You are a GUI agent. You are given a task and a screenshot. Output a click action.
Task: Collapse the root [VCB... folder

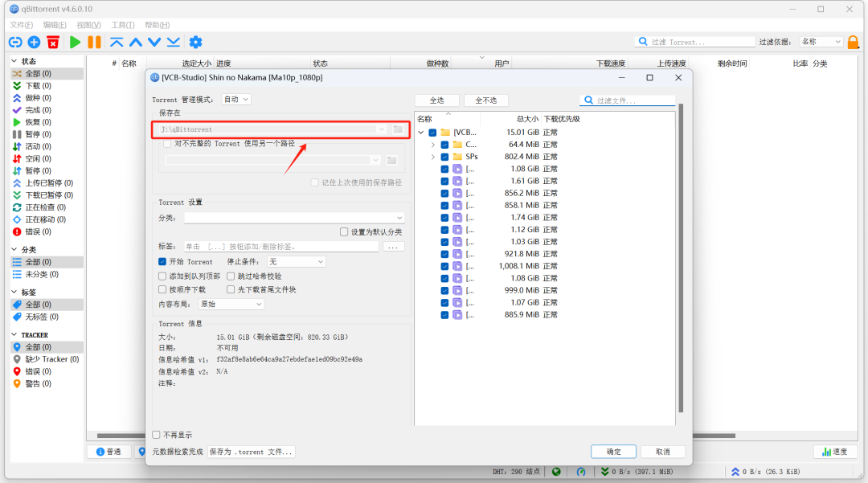point(421,133)
